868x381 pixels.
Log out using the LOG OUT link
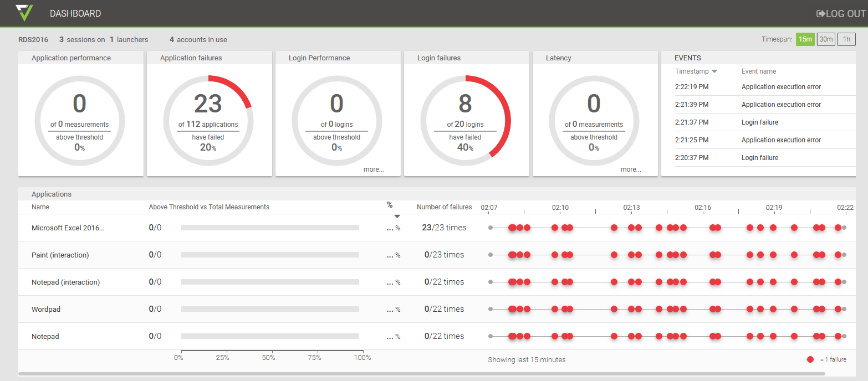(x=841, y=13)
